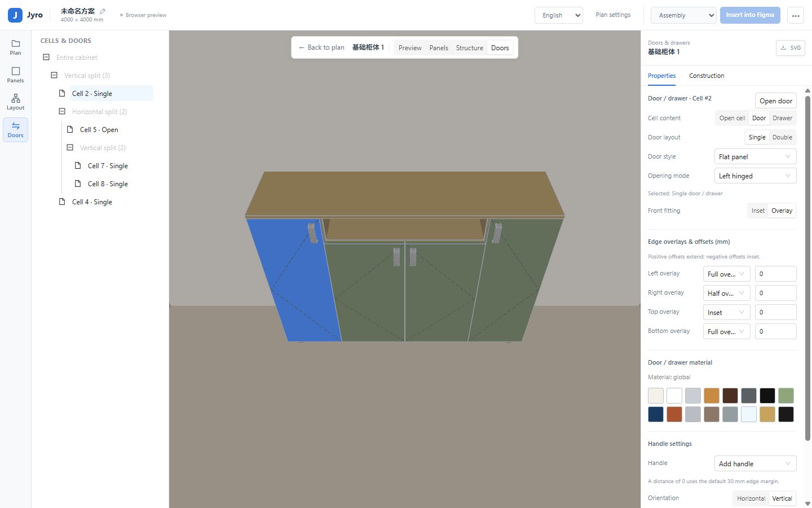The width and height of the screenshot is (812, 508).
Task: Switch front fitting to Inset
Action: pos(758,211)
